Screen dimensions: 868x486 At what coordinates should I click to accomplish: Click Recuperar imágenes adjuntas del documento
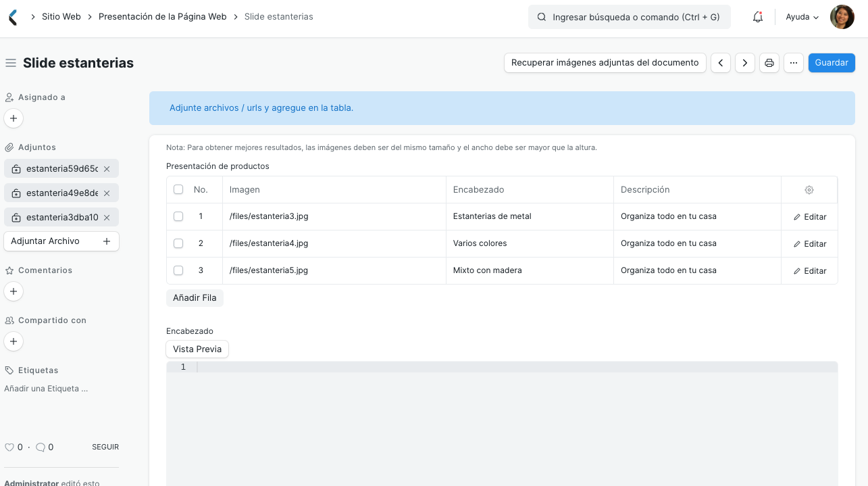tap(605, 63)
